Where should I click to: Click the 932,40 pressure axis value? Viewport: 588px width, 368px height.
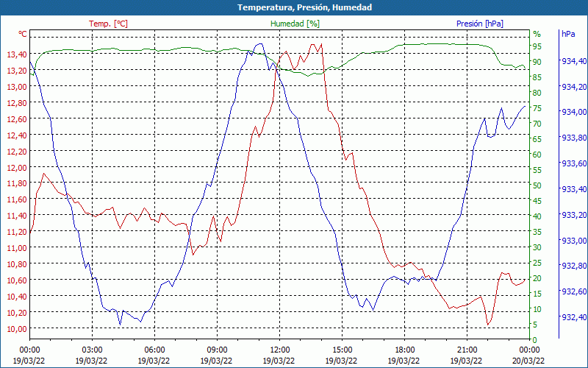pos(573,318)
